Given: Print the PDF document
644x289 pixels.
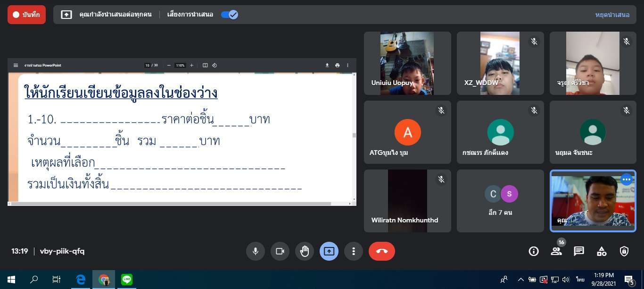Looking at the screenshot, I should [338, 65].
